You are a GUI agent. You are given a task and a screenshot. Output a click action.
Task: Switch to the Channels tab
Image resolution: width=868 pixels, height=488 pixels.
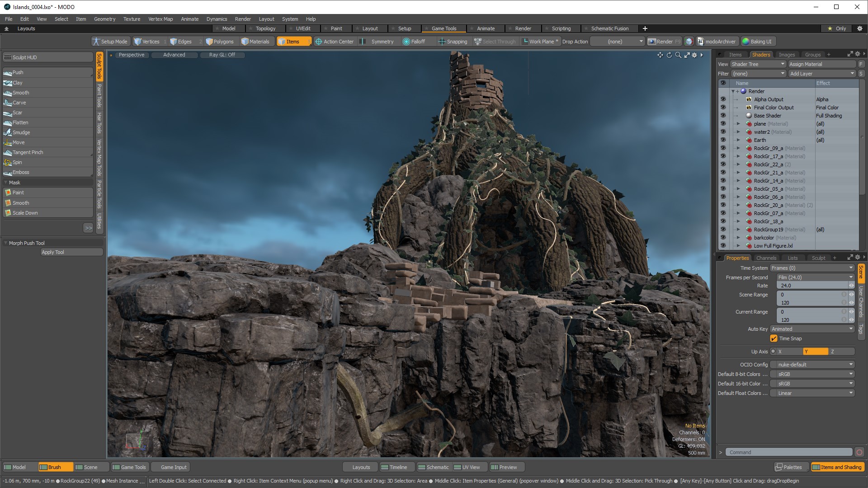pos(766,258)
